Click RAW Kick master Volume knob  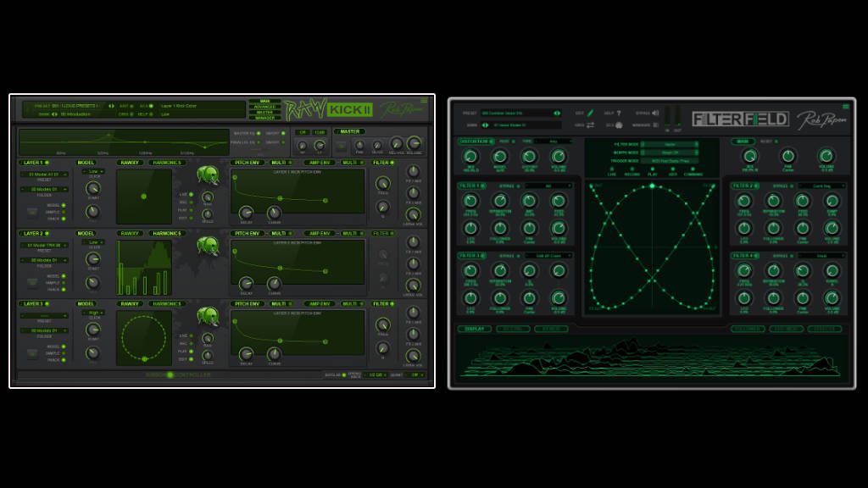pyautogui.click(x=414, y=143)
